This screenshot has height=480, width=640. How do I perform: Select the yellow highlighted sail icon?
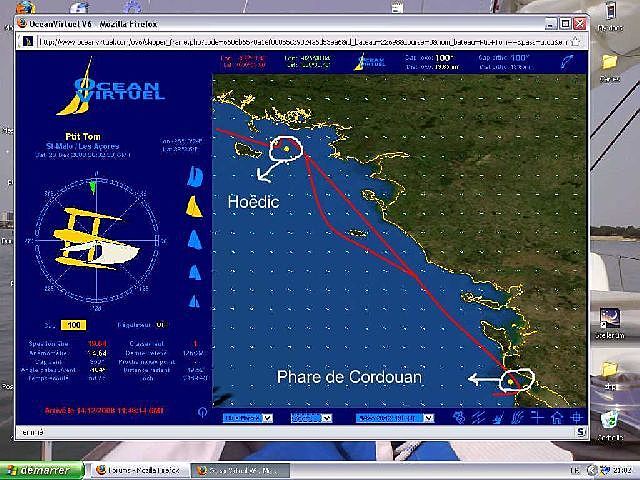point(194,207)
